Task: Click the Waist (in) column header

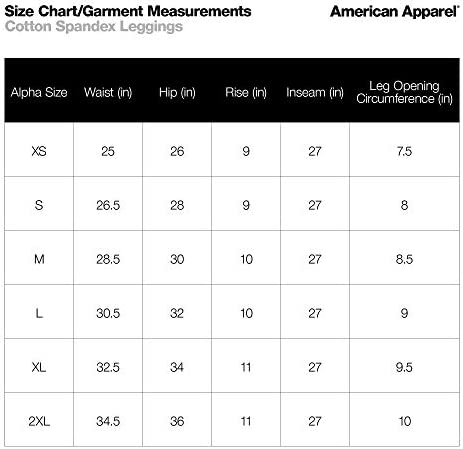Action: 108,92
